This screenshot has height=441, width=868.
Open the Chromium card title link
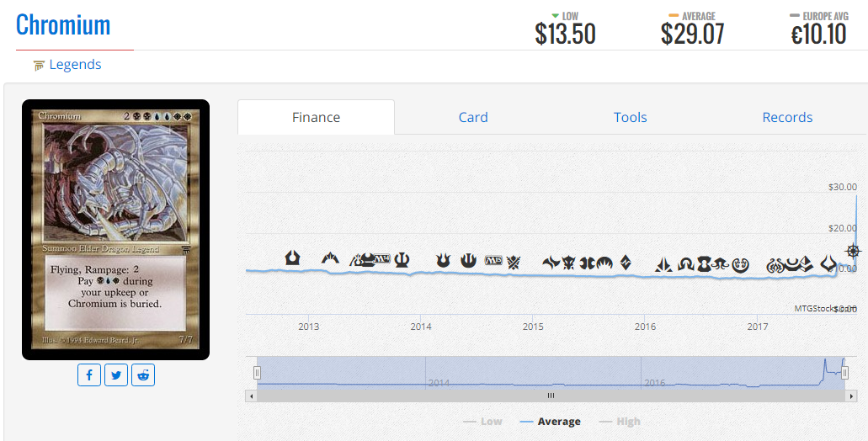pos(63,25)
